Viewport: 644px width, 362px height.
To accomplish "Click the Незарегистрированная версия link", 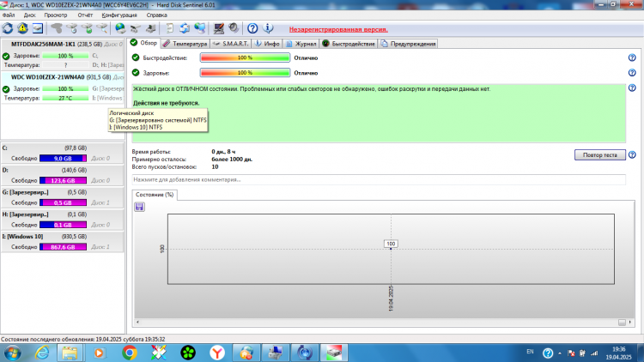I will pyautogui.click(x=338, y=29).
